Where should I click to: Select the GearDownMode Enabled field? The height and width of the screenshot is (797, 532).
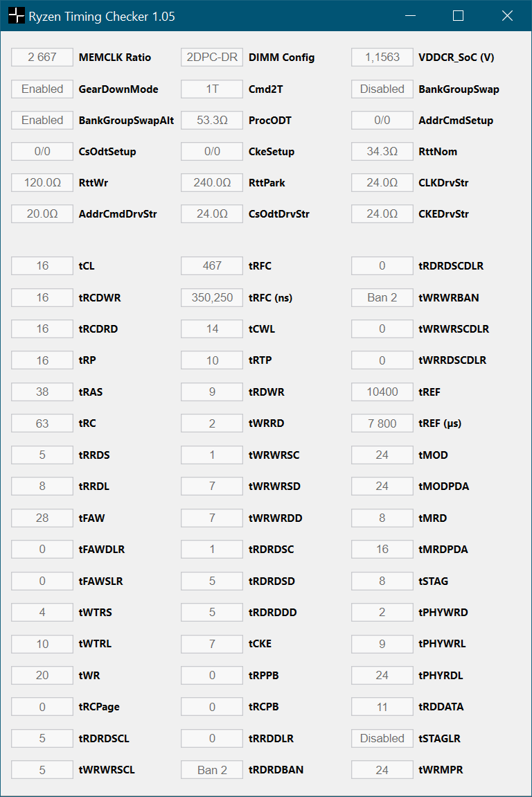point(42,89)
